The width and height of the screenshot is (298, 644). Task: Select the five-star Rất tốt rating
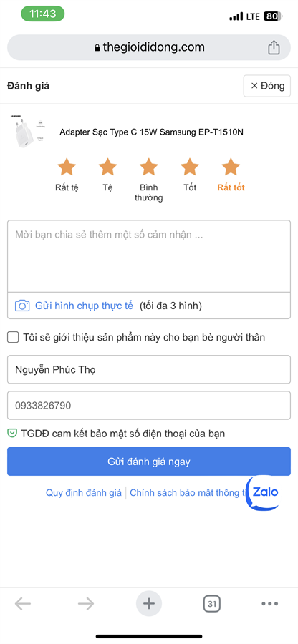pyautogui.click(x=231, y=167)
